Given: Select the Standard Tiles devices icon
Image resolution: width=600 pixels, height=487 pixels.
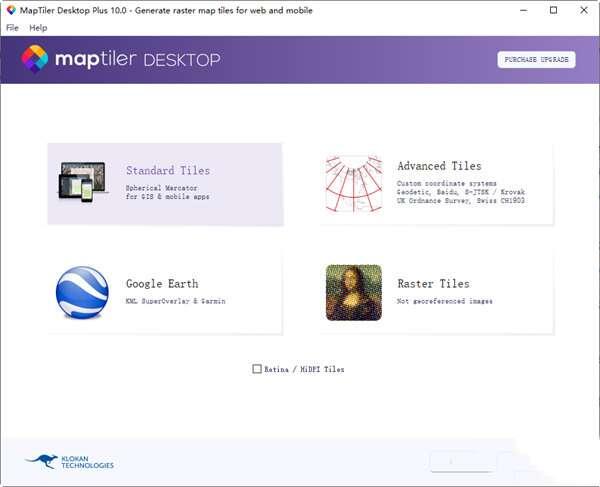Looking at the screenshot, I should (x=83, y=184).
